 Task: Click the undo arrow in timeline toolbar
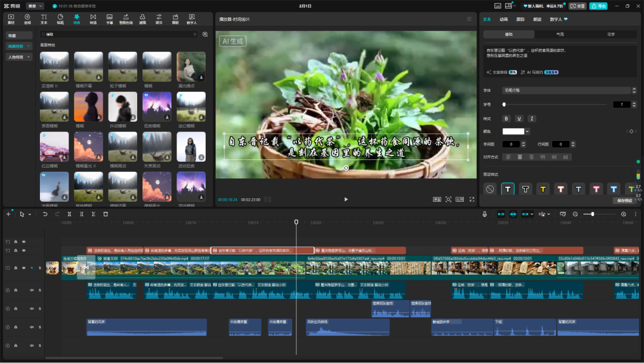tap(45, 214)
